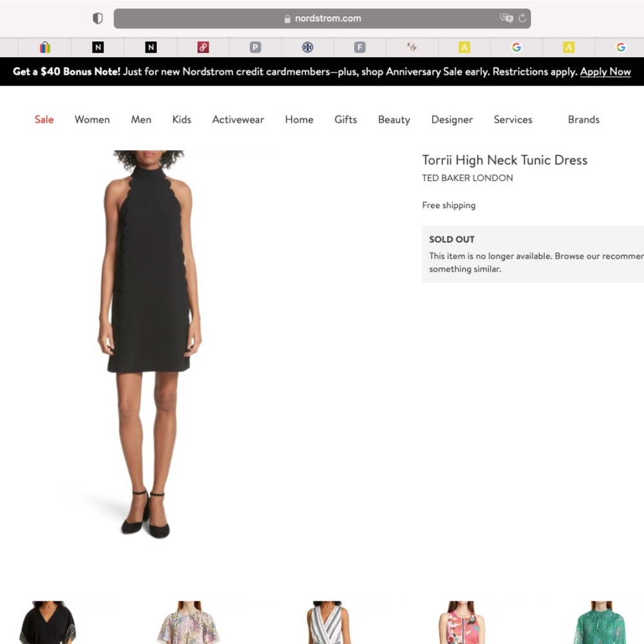644x644 pixels.
Task: Open the gray F favorite tab
Action: [x=360, y=47]
